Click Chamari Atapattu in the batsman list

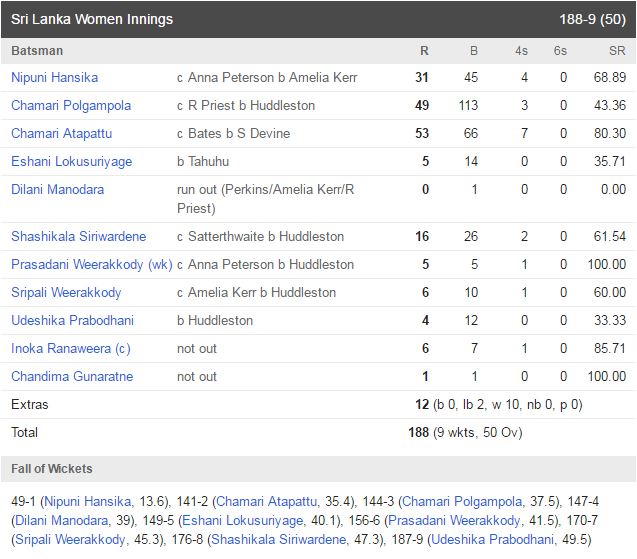pyautogui.click(x=62, y=134)
